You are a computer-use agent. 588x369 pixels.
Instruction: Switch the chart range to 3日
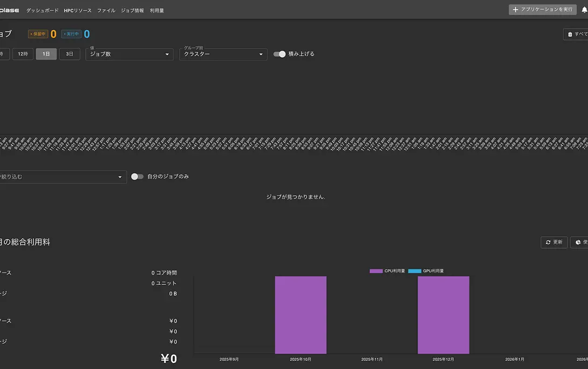70,54
